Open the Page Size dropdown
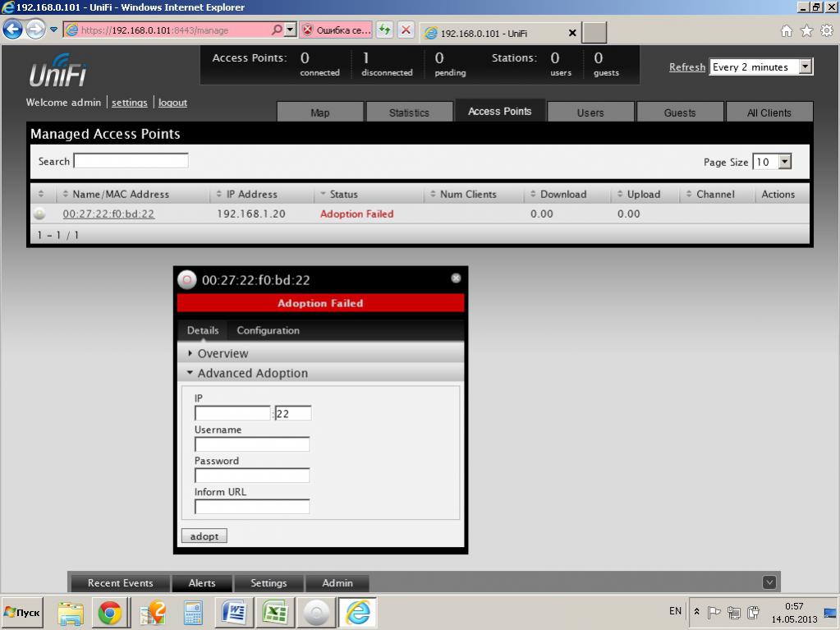This screenshot has width=840, height=630. [784, 162]
